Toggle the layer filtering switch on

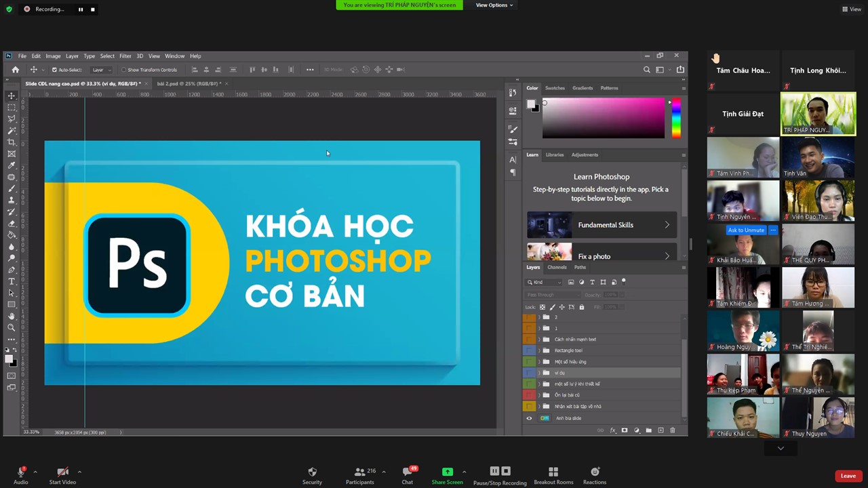point(623,281)
